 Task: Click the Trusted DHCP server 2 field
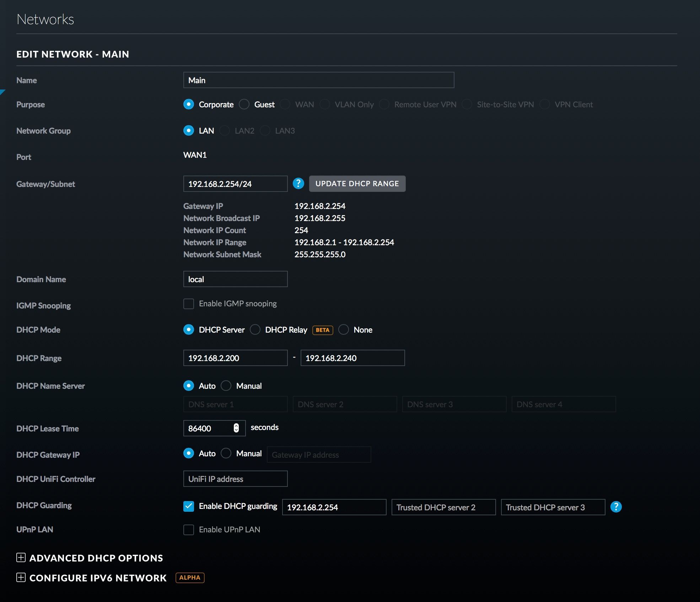[x=443, y=507]
